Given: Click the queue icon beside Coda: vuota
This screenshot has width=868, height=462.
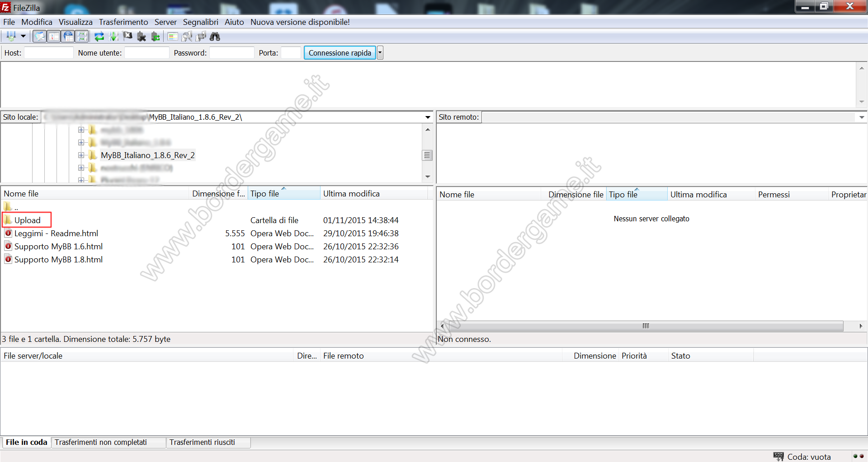Looking at the screenshot, I should pos(778,456).
